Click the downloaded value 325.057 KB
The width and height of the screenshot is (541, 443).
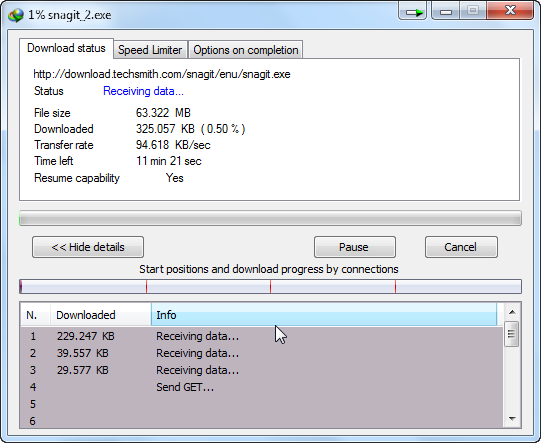coord(190,129)
